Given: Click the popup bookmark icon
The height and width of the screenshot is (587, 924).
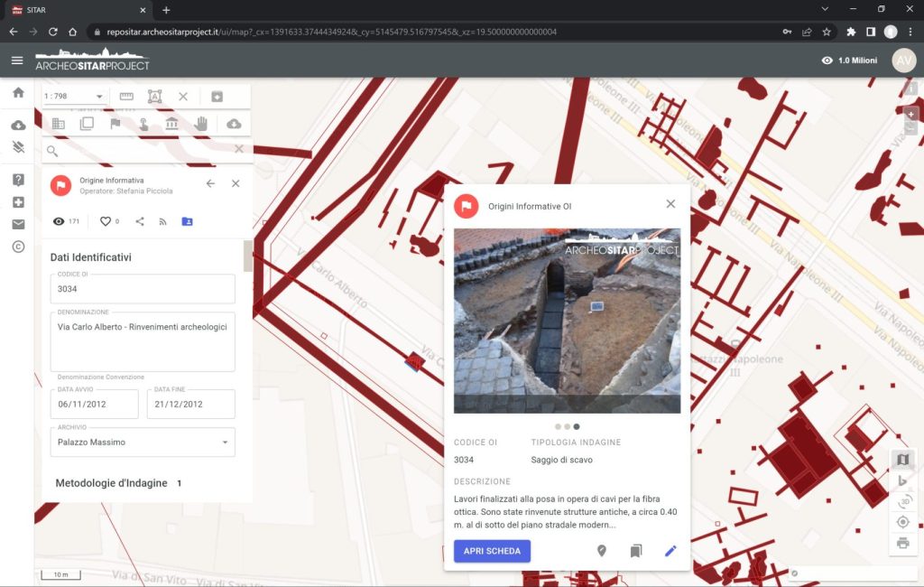Looking at the screenshot, I should click(636, 551).
